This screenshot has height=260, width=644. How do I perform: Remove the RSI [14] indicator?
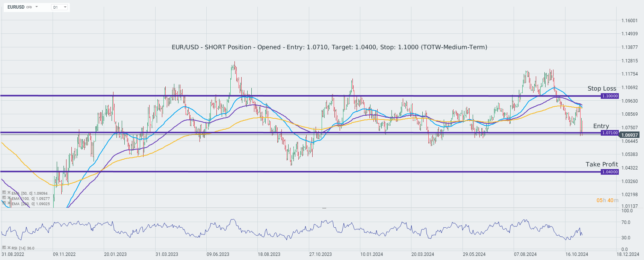point(9,248)
